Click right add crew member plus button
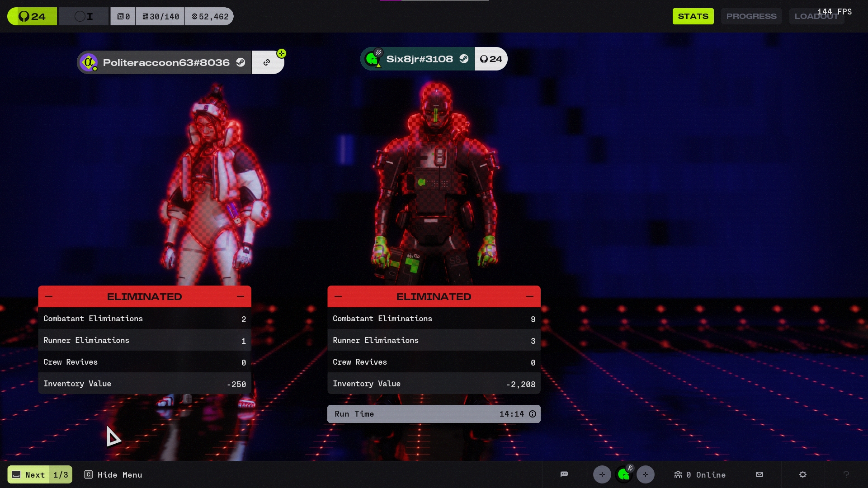Screen dimensions: 868x488 tap(645, 474)
